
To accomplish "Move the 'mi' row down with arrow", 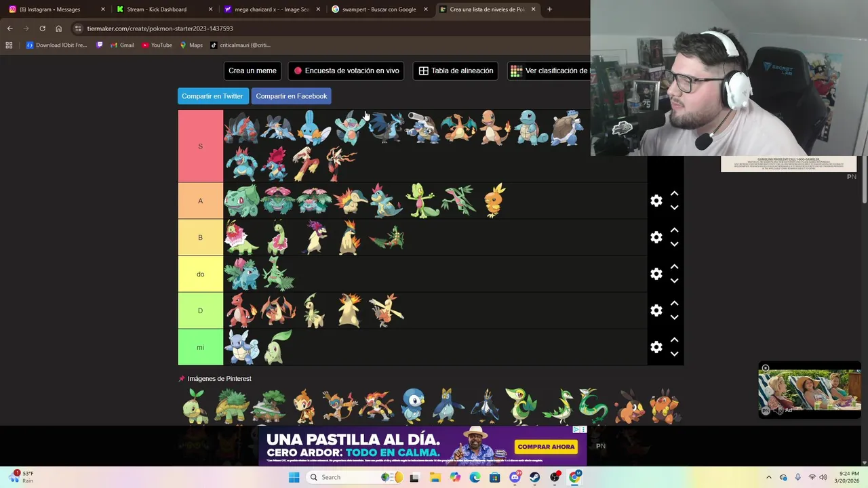I will click(674, 354).
